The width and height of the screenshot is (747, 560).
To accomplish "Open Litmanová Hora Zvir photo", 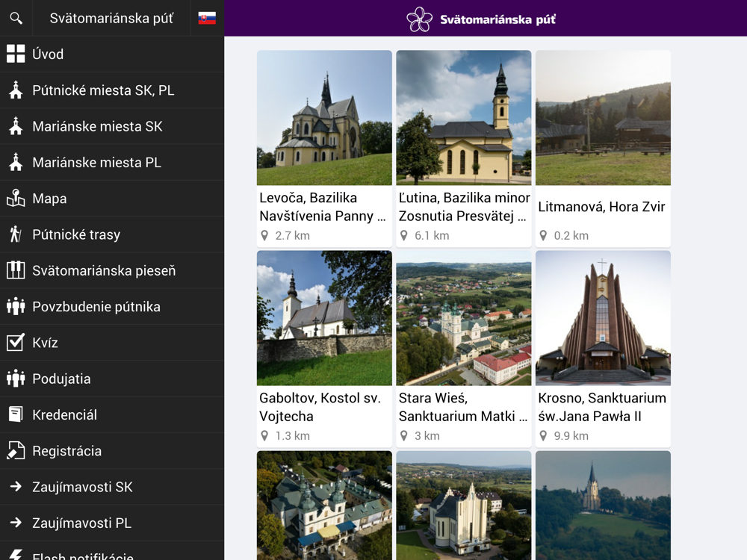I will point(603,118).
